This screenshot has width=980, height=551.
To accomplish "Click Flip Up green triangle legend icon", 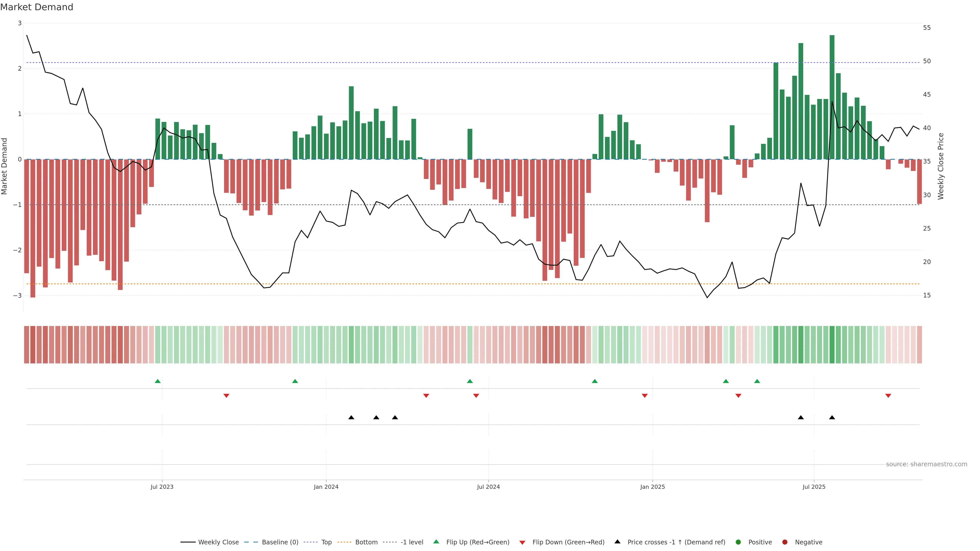I will click(436, 542).
